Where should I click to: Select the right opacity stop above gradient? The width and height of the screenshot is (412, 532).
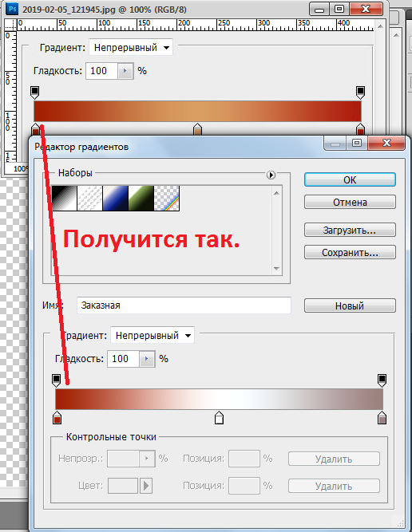pyautogui.click(x=382, y=380)
